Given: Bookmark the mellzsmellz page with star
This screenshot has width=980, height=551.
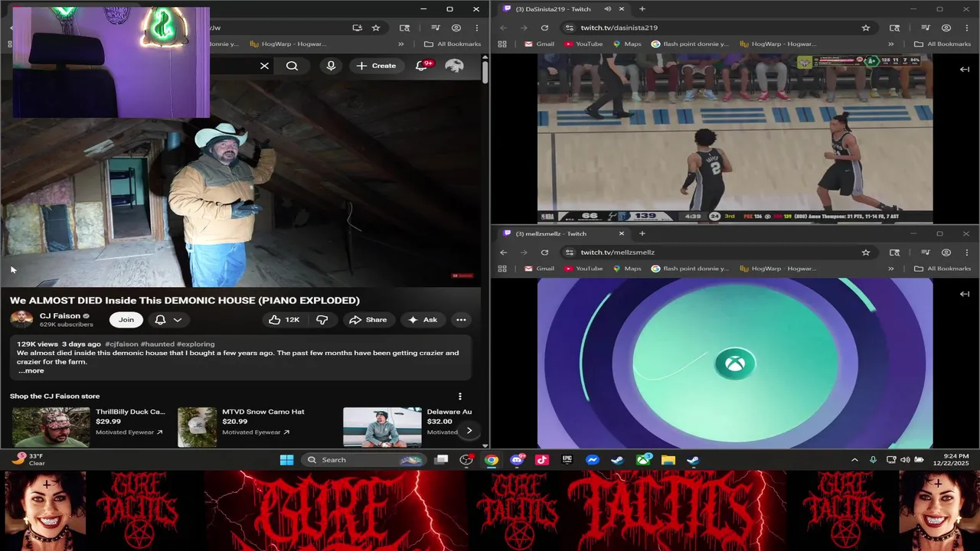Looking at the screenshot, I should click(866, 252).
